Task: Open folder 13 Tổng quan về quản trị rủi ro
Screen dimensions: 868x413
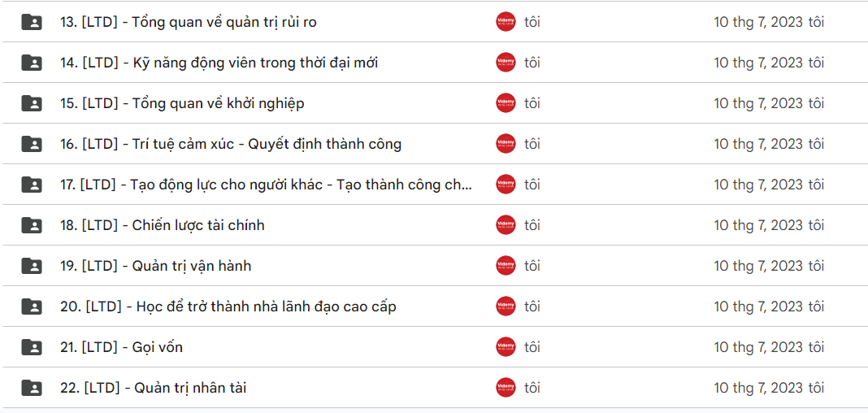Action: [189, 22]
